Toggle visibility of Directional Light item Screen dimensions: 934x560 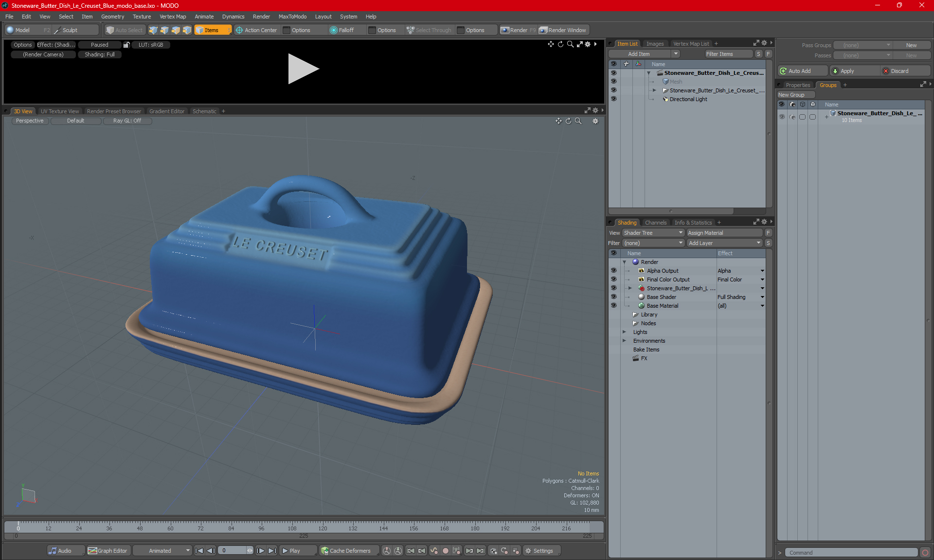[x=613, y=99]
